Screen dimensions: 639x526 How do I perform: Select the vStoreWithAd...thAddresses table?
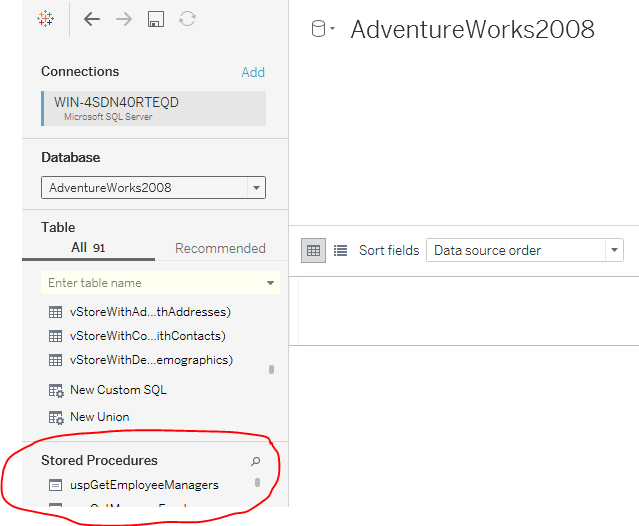[x=150, y=312]
